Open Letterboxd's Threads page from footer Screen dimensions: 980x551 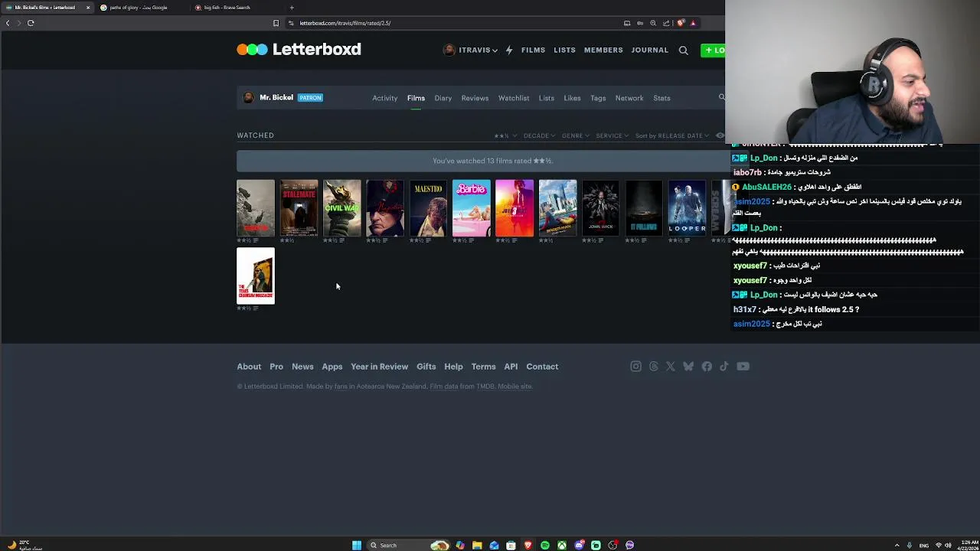pyautogui.click(x=653, y=367)
